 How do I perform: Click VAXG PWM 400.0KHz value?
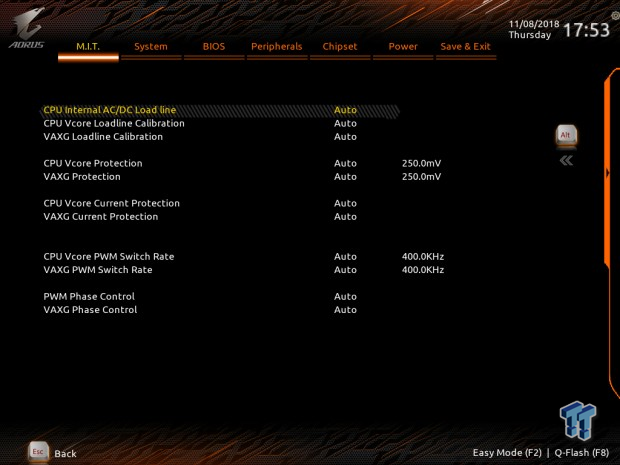tap(423, 270)
